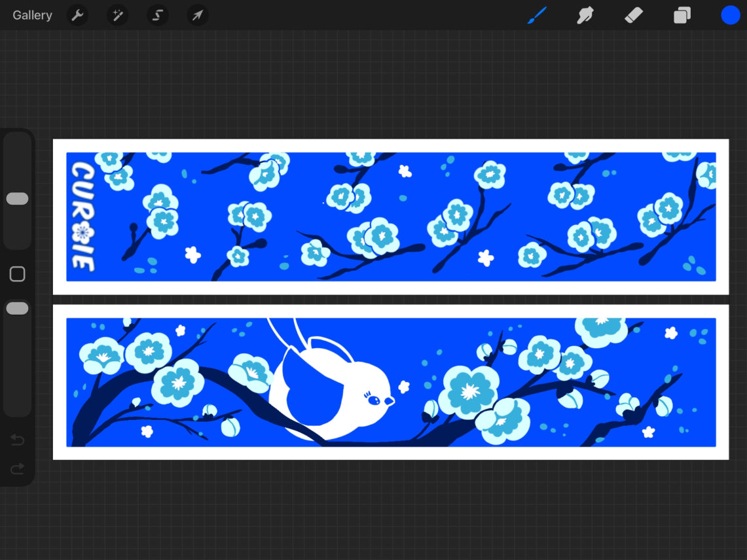Screen dimensions: 747x560
Task: Open the Gallery
Action: click(32, 15)
